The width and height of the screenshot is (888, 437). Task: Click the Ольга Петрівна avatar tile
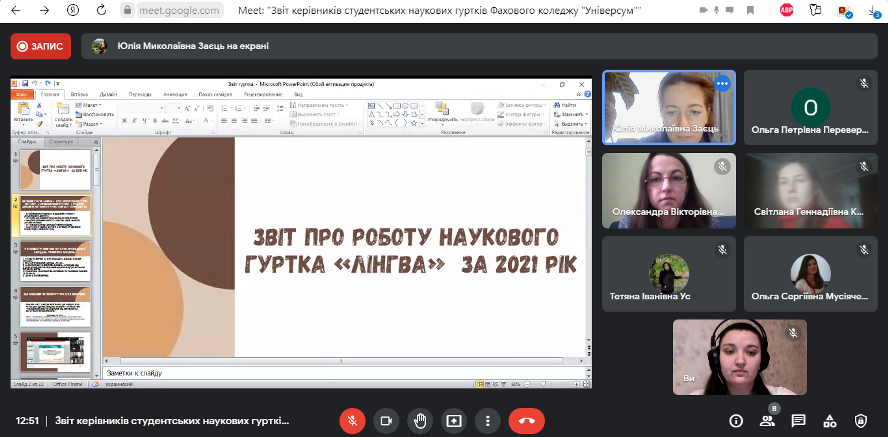(810, 108)
